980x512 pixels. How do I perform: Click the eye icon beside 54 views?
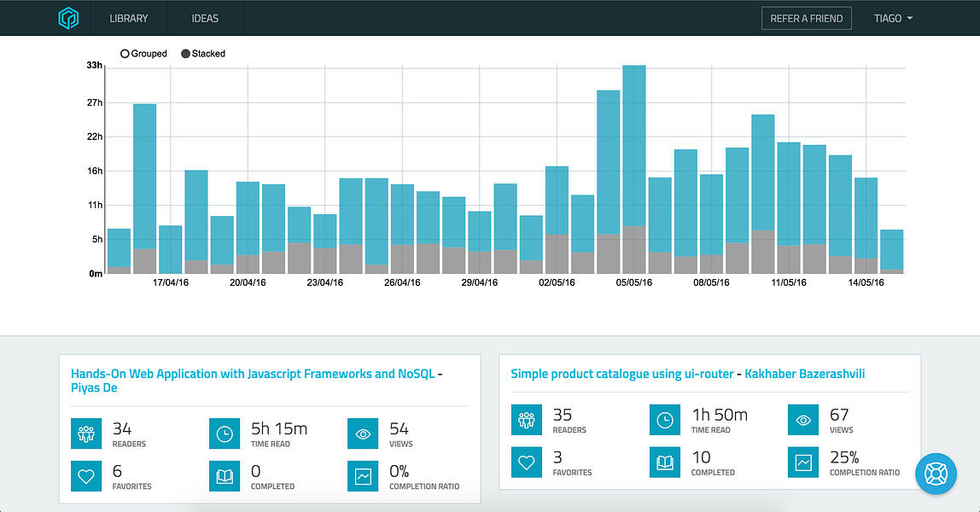click(x=363, y=433)
